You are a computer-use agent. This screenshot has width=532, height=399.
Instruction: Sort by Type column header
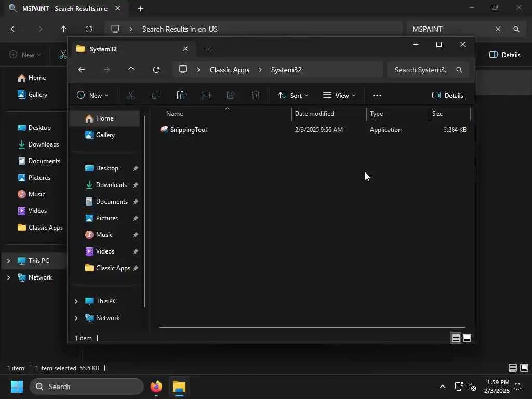tap(397, 114)
